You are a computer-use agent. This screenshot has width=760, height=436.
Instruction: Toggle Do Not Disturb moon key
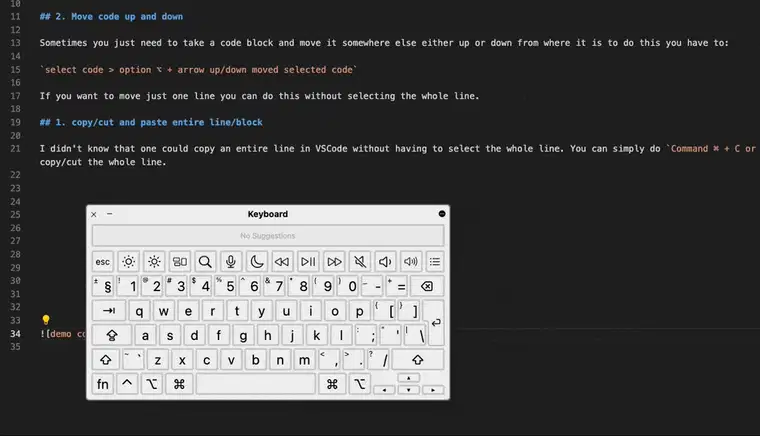tap(256, 262)
